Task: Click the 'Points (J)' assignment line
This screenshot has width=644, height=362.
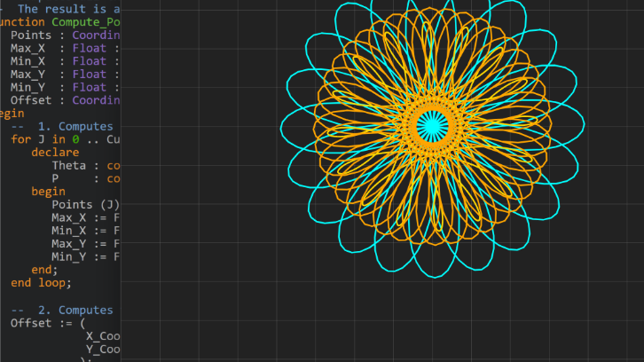Action: point(85,204)
